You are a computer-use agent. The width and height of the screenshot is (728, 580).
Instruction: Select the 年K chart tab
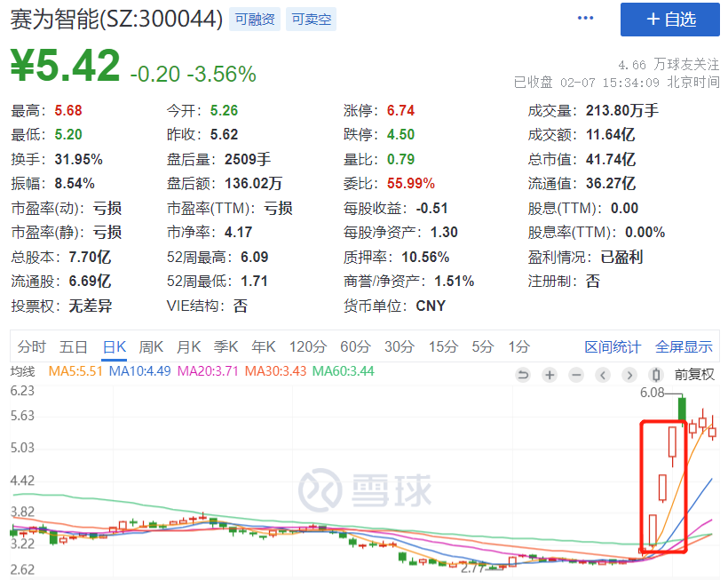[x=264, y=347]
